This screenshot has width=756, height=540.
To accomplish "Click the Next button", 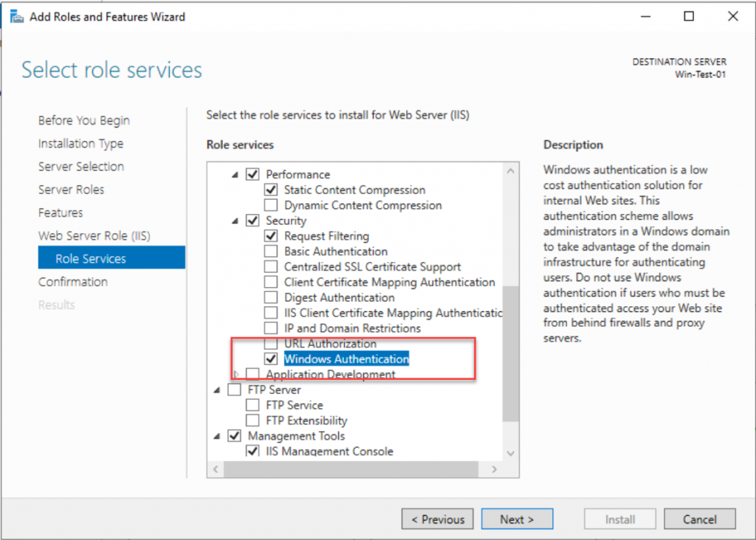I will (x=516, y=519).
